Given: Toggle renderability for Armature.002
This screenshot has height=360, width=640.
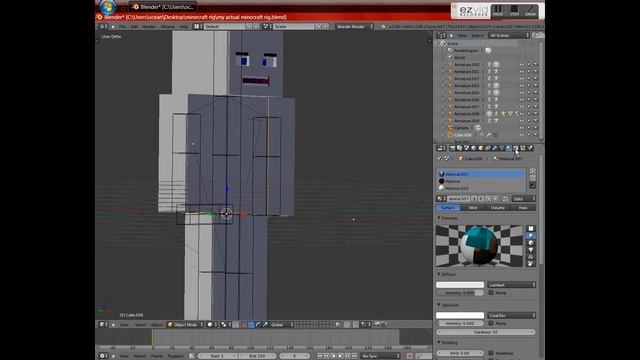Looking at the screenshot, I should click(x=536, y=78).
